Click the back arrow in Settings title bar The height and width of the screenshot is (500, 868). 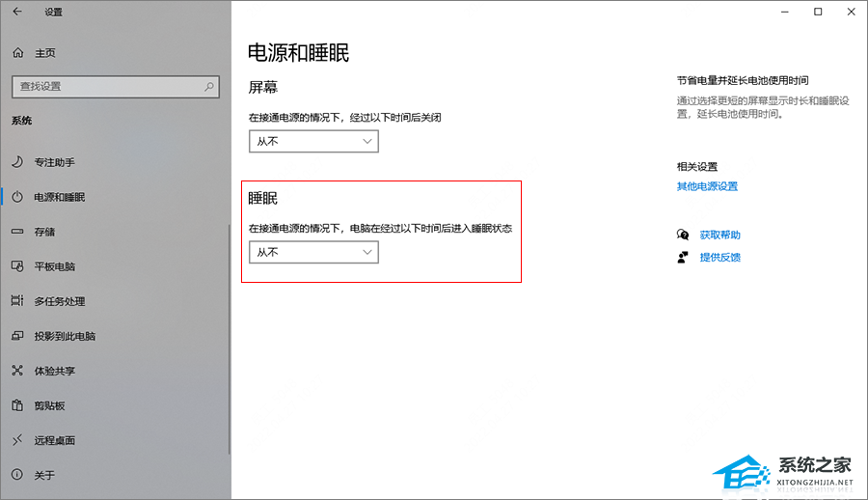click(17, 12)
